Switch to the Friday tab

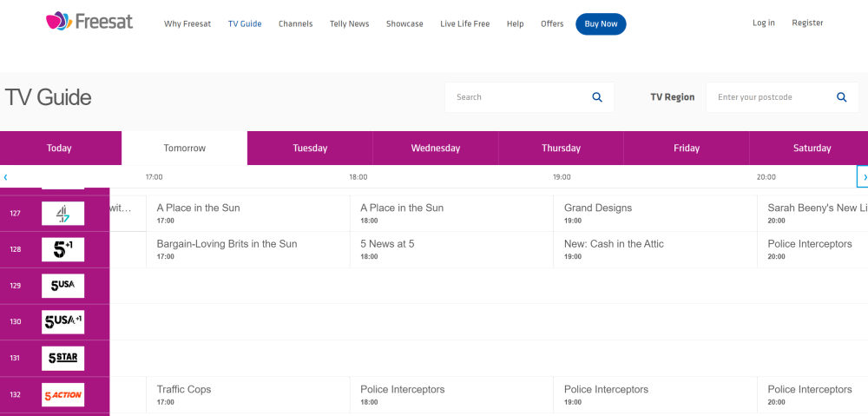pyautogui.click(x=687, y=148)
